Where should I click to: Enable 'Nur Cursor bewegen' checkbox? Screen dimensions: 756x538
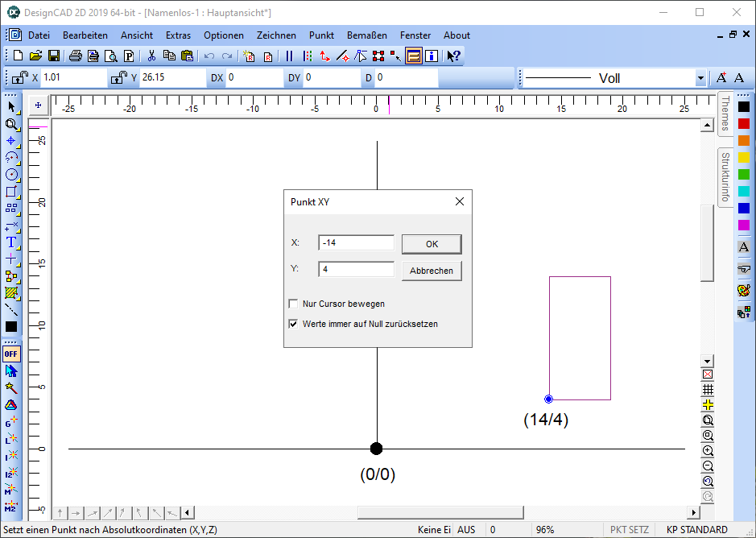pos(294,304)
